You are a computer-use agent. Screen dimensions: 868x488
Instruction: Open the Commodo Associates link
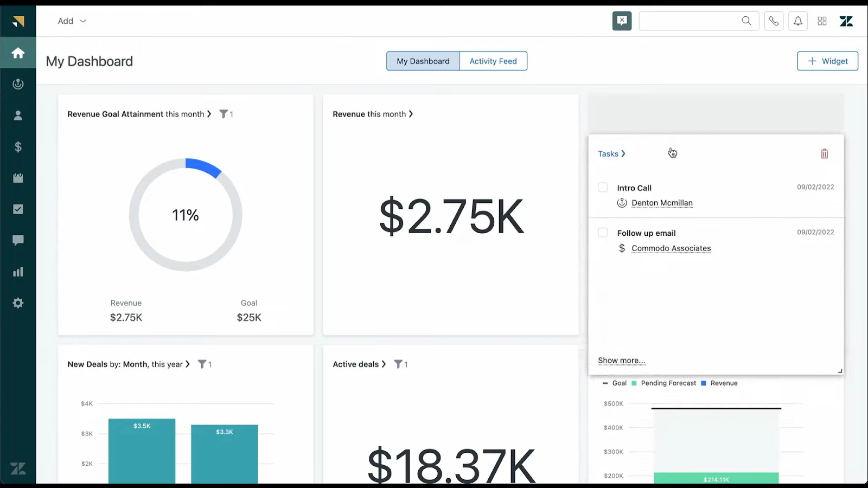pos(671,248)
